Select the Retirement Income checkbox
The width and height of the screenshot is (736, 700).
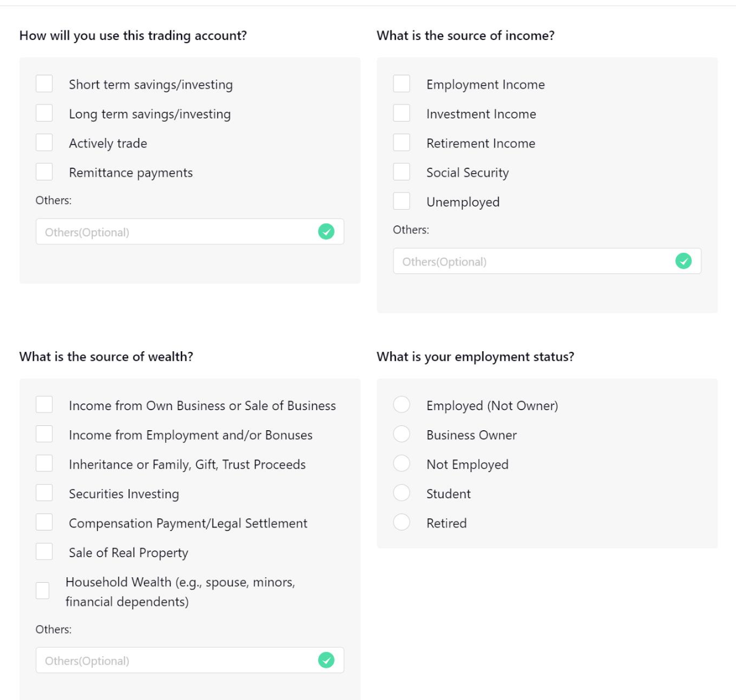(x=401, y=143)
